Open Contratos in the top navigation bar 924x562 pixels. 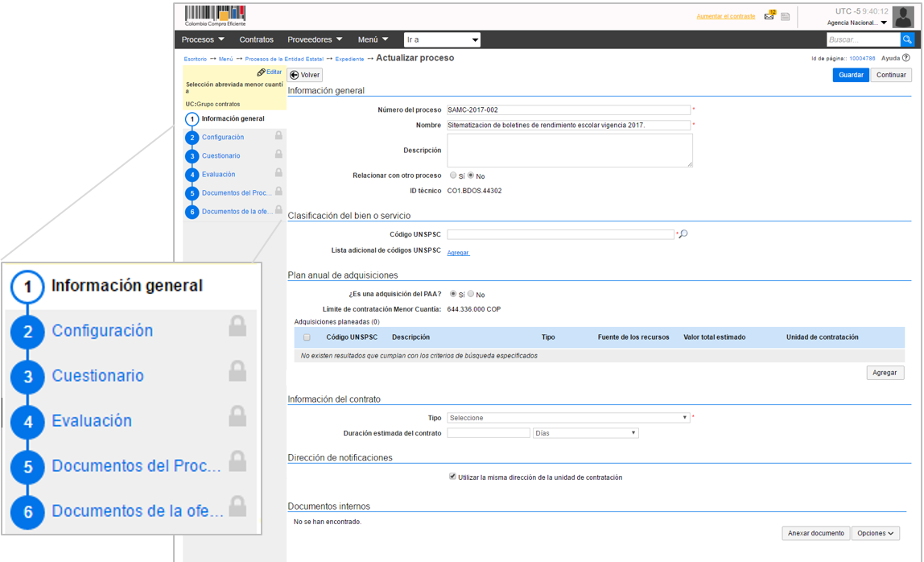tap(256, 39)
